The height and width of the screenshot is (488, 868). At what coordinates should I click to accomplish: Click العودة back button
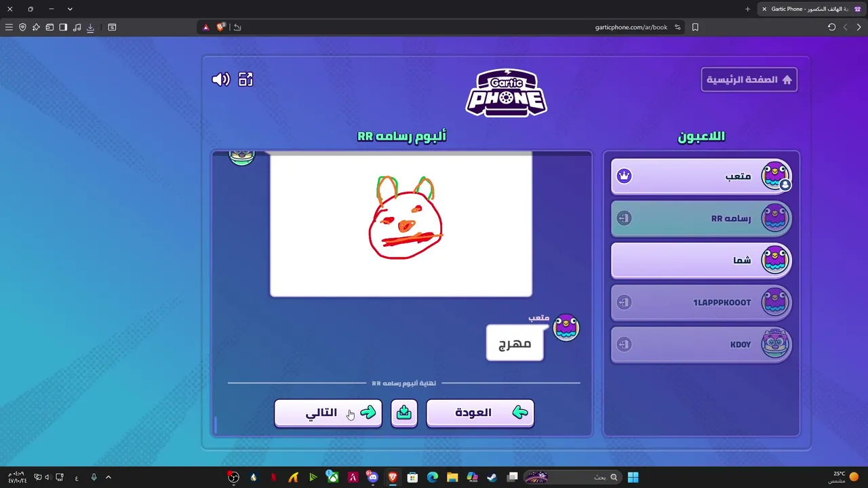[480, 413]
